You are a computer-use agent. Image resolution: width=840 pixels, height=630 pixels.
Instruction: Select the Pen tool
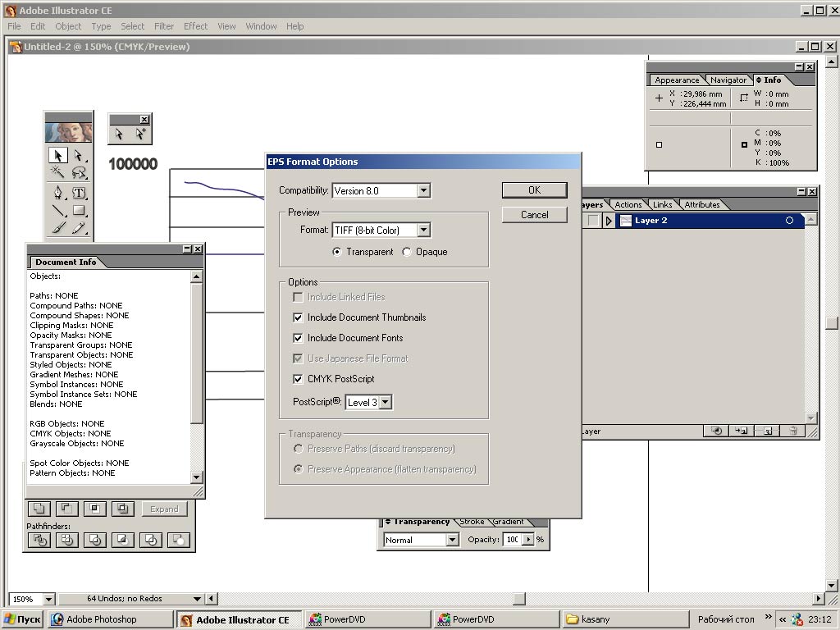tap(58, 192)
